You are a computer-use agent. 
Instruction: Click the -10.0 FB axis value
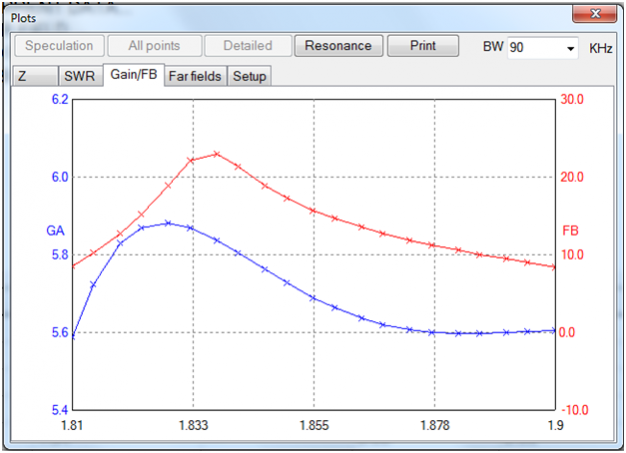pos(575,410)
